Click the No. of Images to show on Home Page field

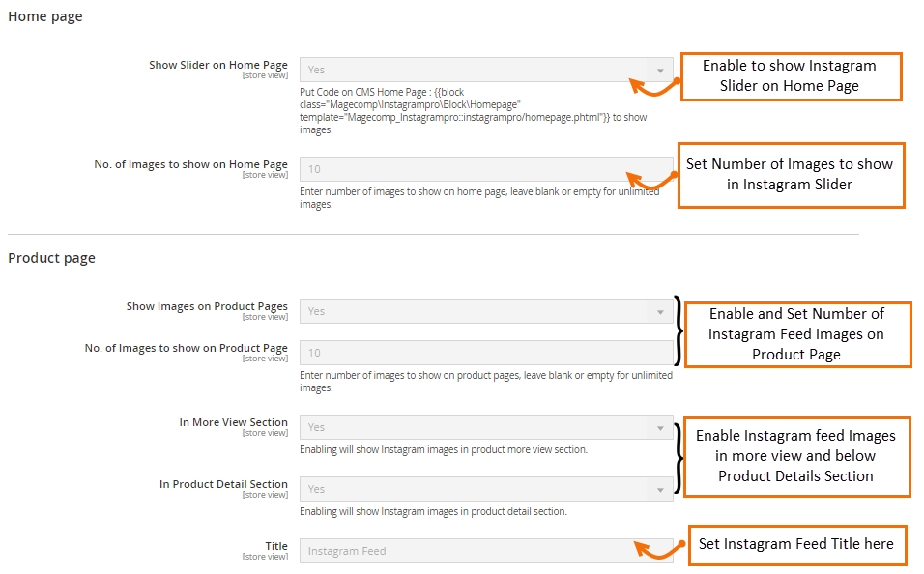[486, 169]
